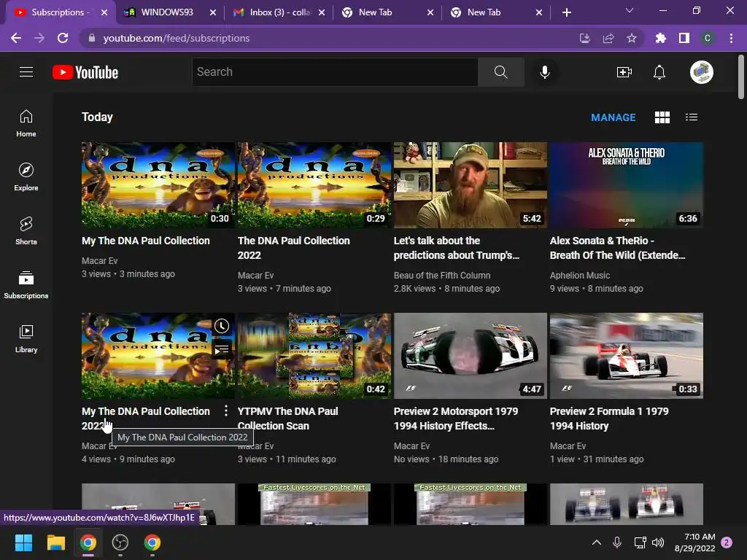Open the Chrome extensions puzzle icon
Viewport: 747px width, 560px height.
click(x=661, y=38)
